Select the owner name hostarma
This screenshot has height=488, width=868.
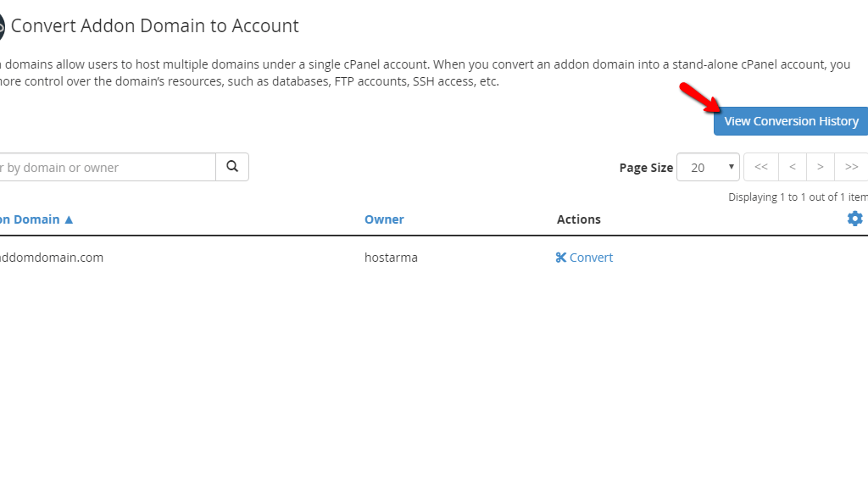391,258
